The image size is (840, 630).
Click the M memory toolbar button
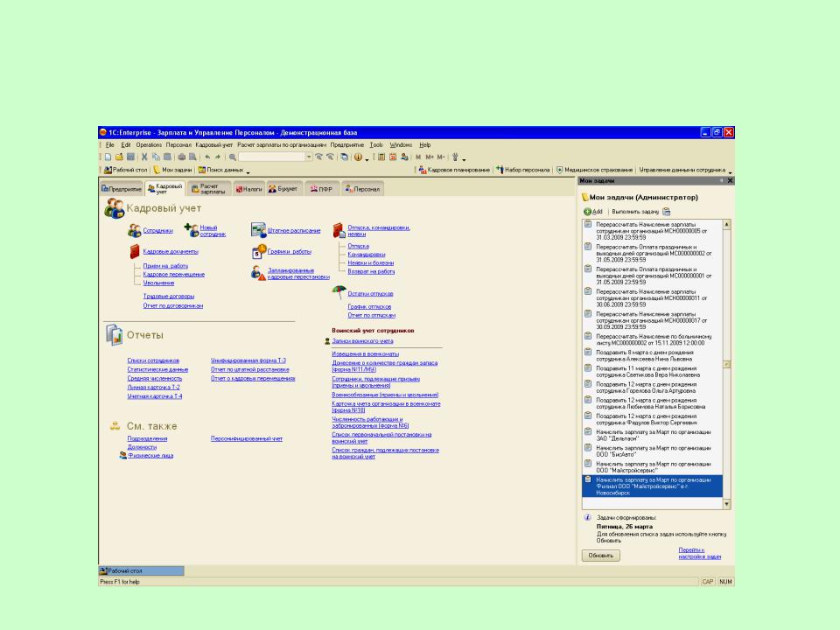418,157
